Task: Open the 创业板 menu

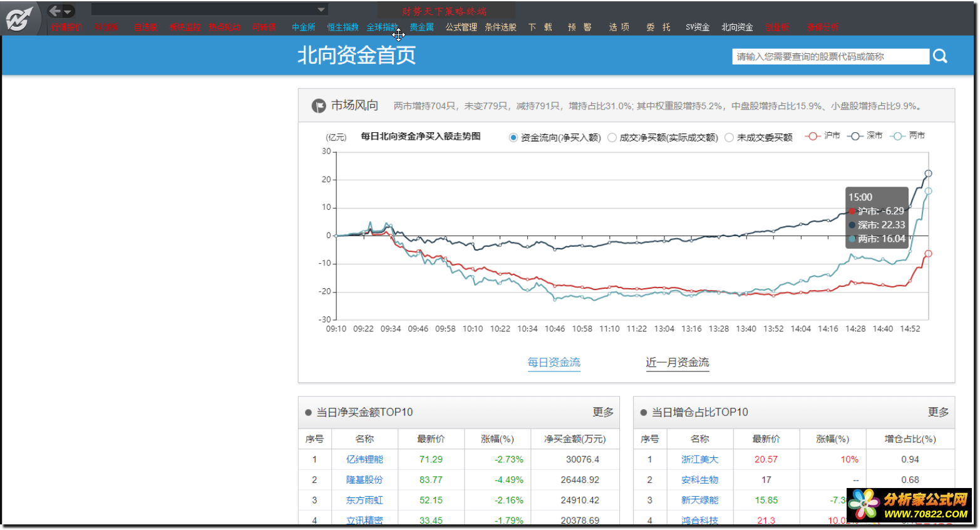Action: (776, 28)
